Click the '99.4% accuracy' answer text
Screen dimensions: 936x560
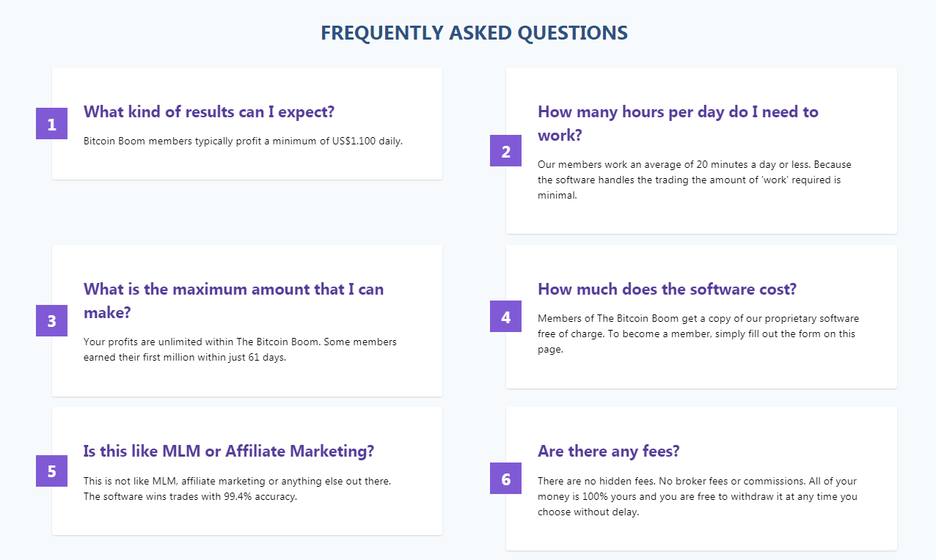tap(237, 489)
